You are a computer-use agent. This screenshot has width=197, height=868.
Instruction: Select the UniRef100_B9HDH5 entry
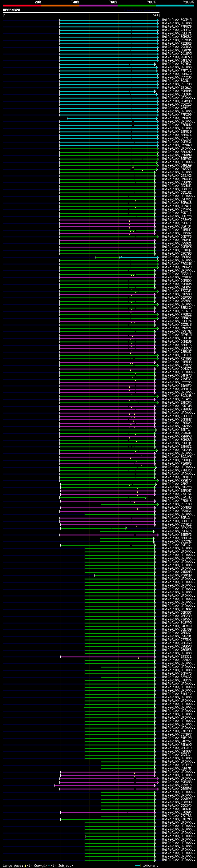pos(177,91)
